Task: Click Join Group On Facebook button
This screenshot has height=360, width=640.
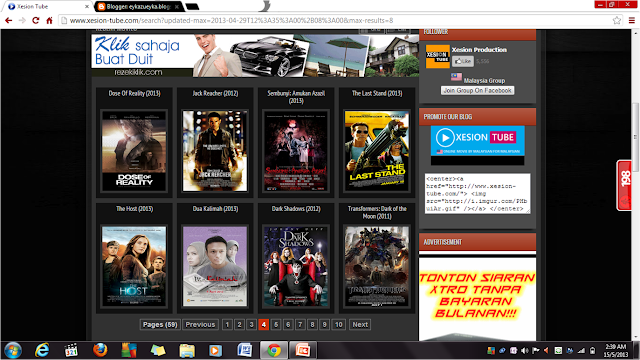Action: 477,90
